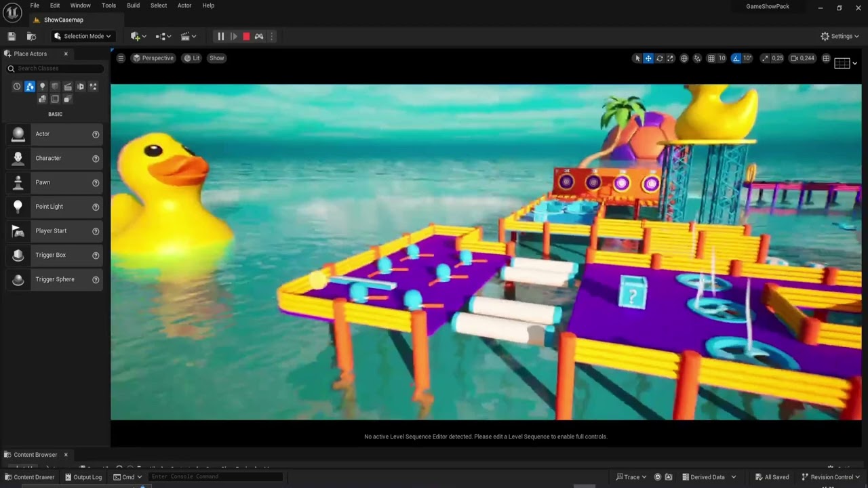The image size is (868, 488).
Task: Toggle grid snapping icon
Action: [x=711, y=58]
